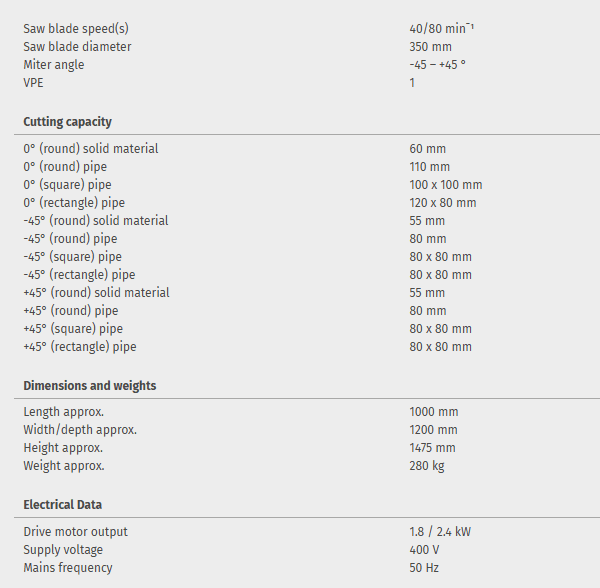
Task: Click the Mains frequency label
Action: pyautogui.click(x=68, y=568)
